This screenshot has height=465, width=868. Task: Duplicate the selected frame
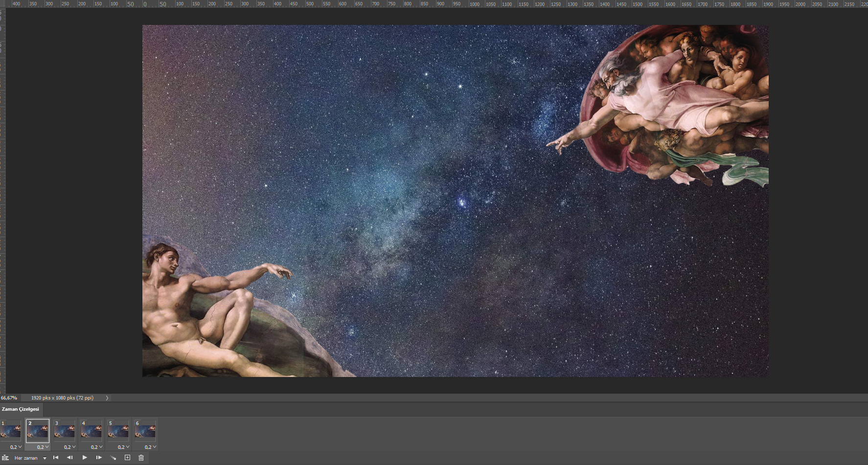[127, 458]
